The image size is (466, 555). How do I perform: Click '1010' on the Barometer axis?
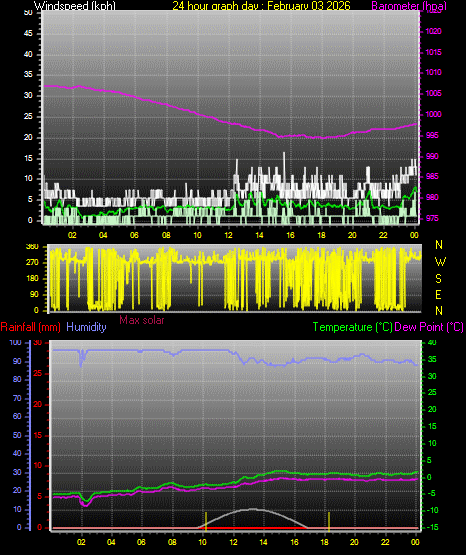(433, 72)
